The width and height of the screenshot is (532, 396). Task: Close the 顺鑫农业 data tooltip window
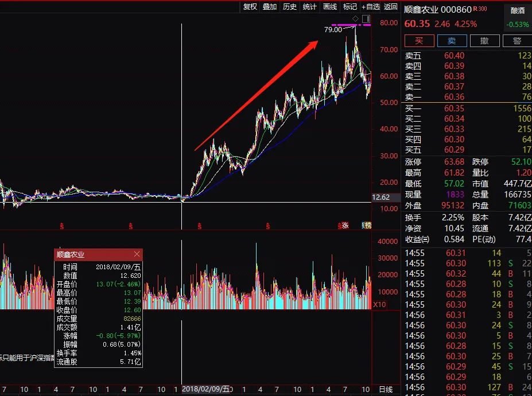click(137, 254)
